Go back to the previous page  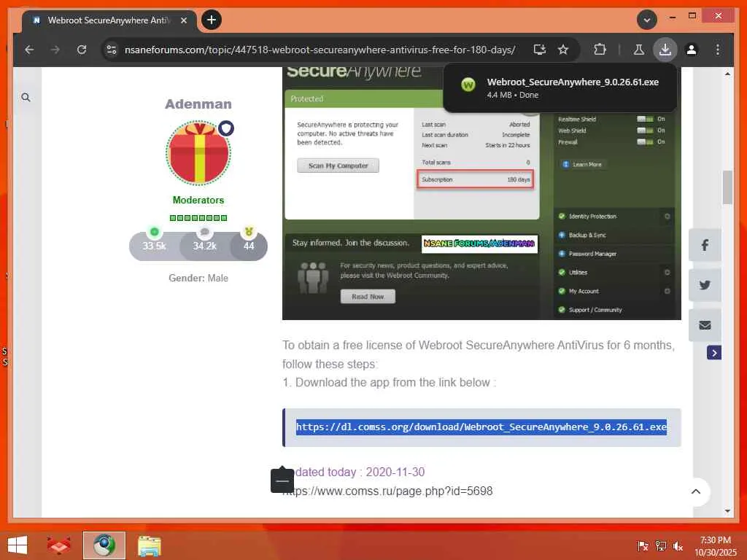click(x=29, y=50)
